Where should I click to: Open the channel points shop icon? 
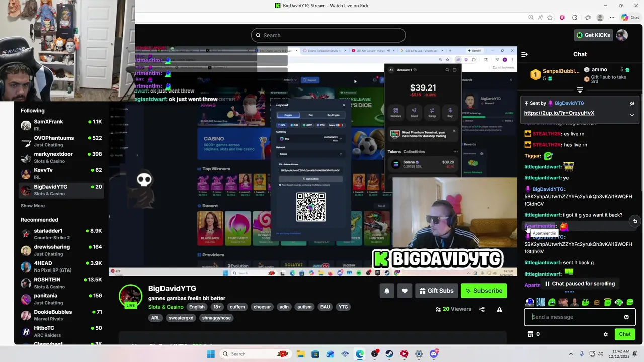coord(530,334)
